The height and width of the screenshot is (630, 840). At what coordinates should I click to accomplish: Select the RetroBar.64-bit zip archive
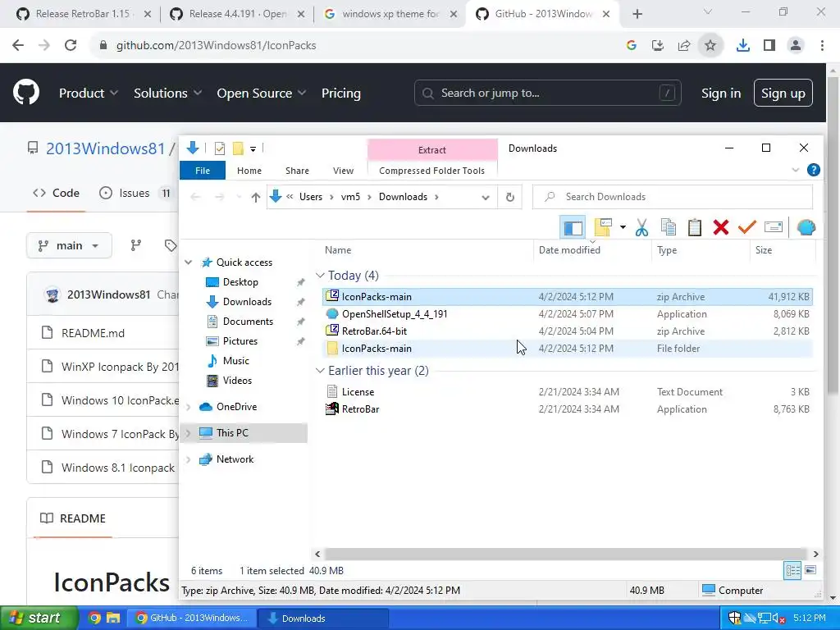tap(568, 331)
